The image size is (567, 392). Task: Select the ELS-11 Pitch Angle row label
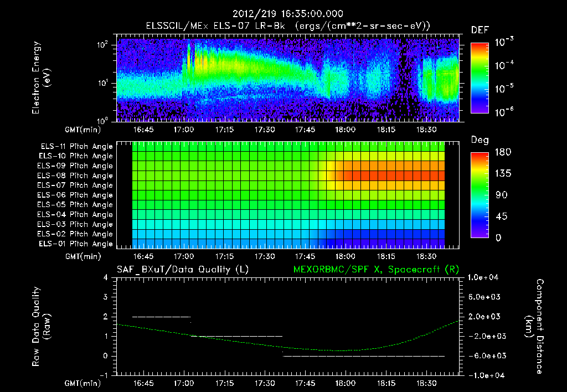click(76, 147)
